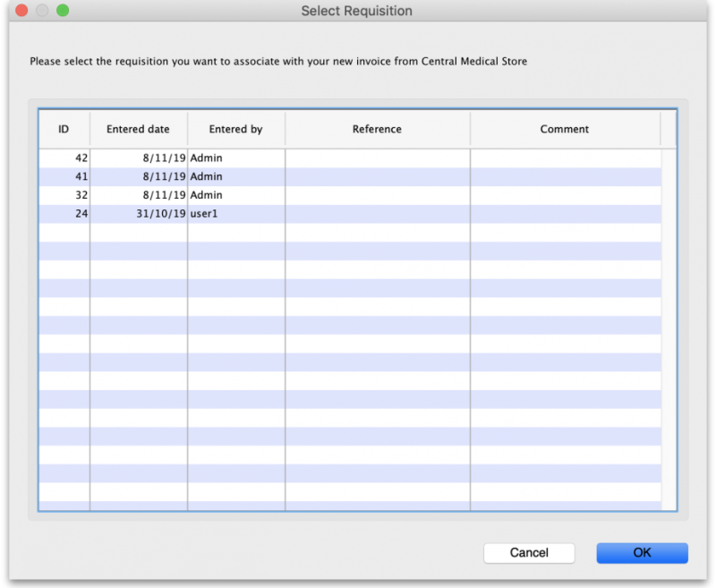Click the OK button
The height and width of the screenshot is (588, 716).
click(x=641, y=553)
